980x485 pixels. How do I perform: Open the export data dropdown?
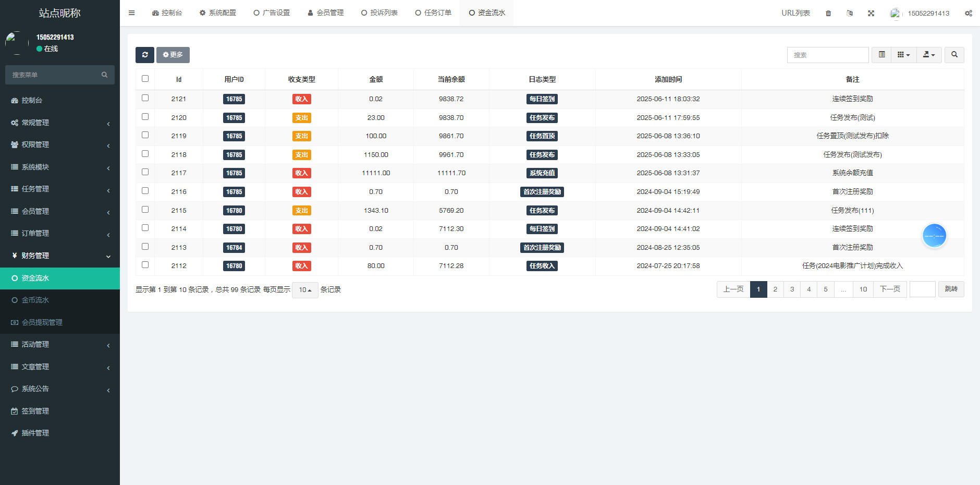click(929, 55)
